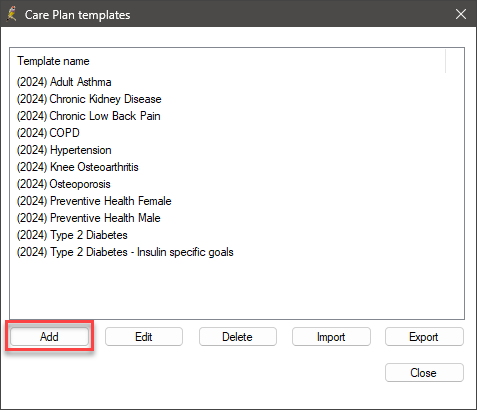Sort by Template name column header
Screen dimensions: 477x410
53,61
